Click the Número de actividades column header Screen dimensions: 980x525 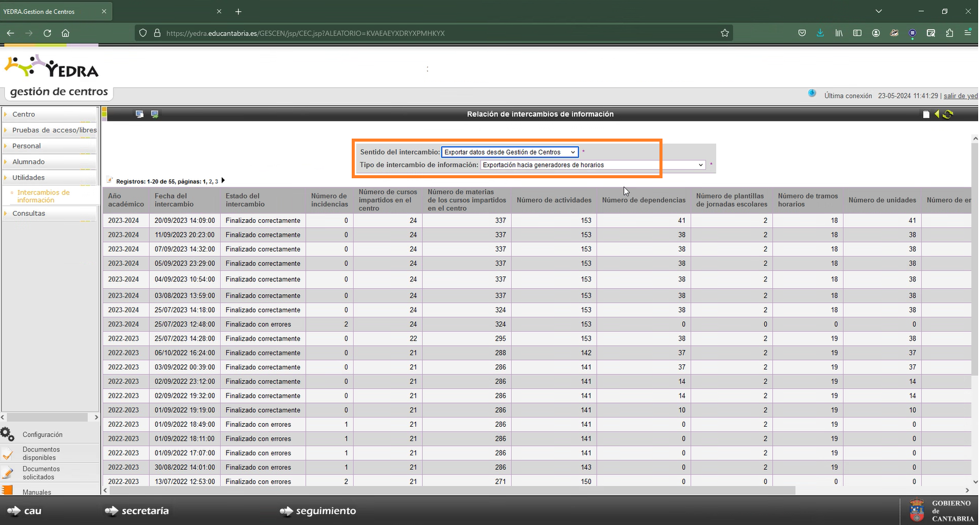point(554,200)
